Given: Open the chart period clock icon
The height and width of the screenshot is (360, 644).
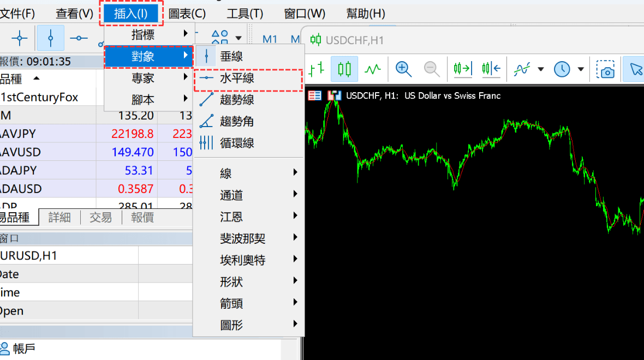Looking at the screenshot, I should (x=562, y=69).
